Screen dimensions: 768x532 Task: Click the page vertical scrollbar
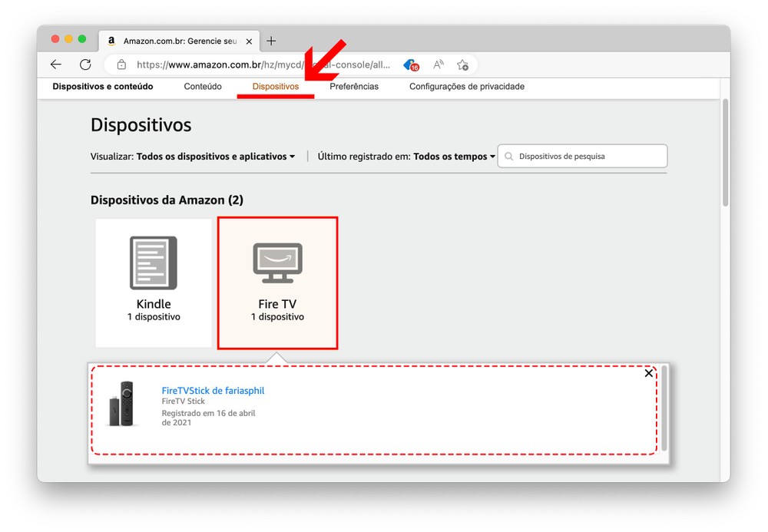726,153
